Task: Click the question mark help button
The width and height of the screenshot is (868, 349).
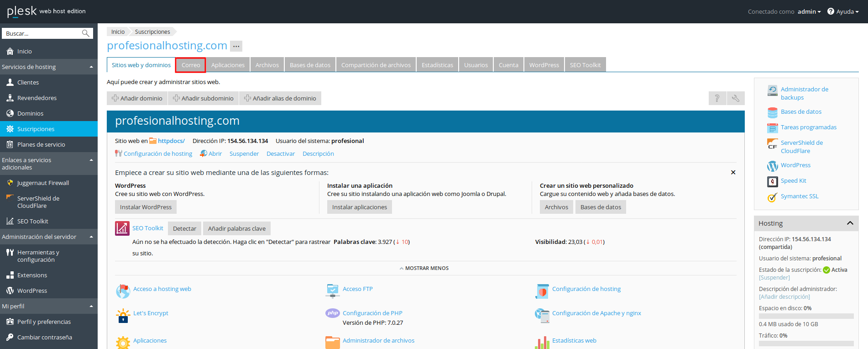Action: pos(717,98)
